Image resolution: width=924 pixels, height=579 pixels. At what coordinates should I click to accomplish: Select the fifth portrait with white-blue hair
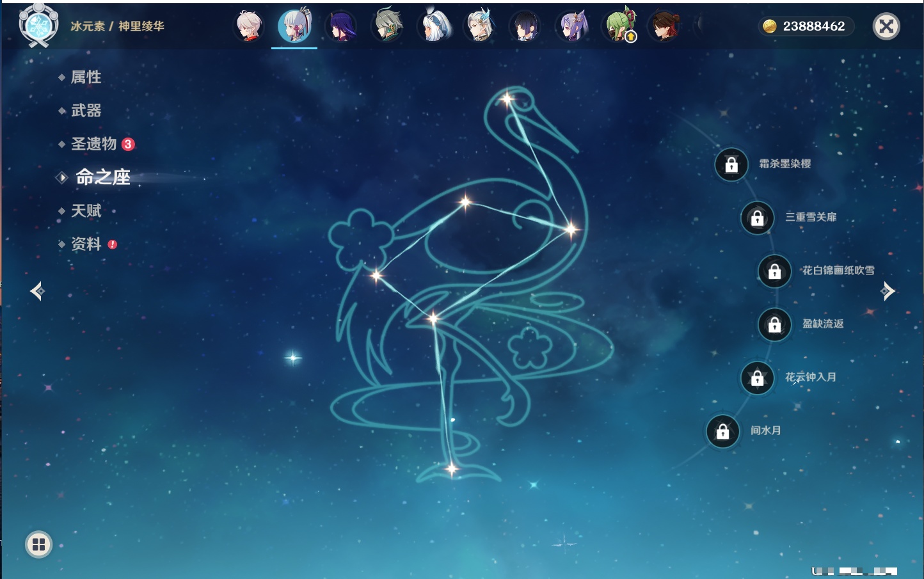pos(434,26)
